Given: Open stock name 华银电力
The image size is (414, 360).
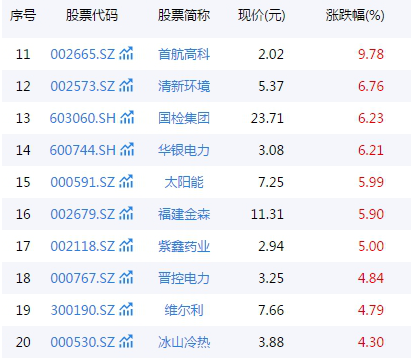Looking at the screenshot, I should point(184,150).
